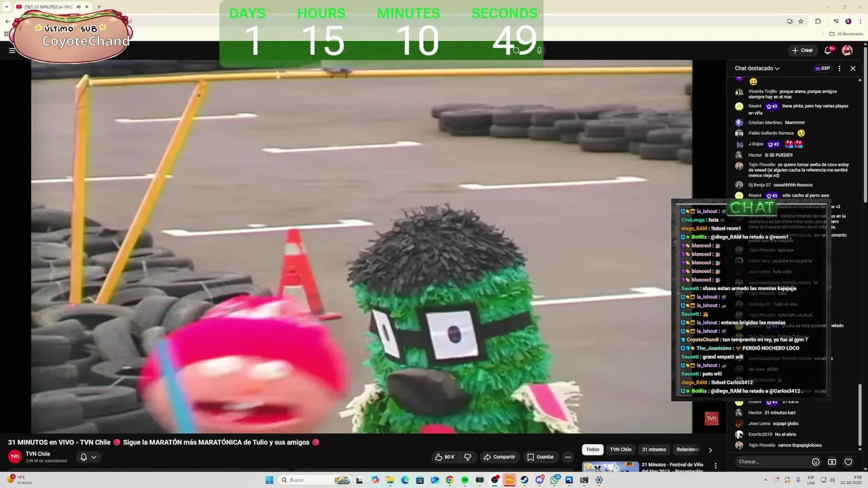Open Microsoft Store from the taskbar

[420, 480]
